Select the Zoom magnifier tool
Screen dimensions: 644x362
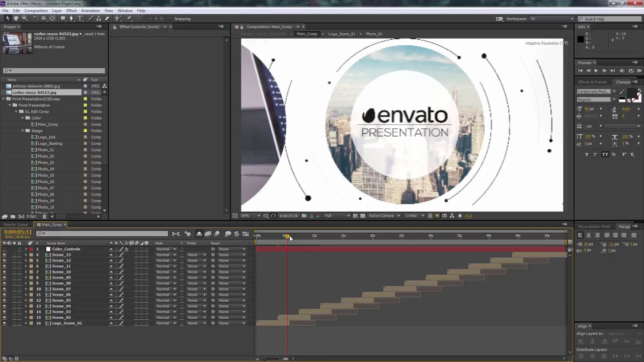[24, 19]
